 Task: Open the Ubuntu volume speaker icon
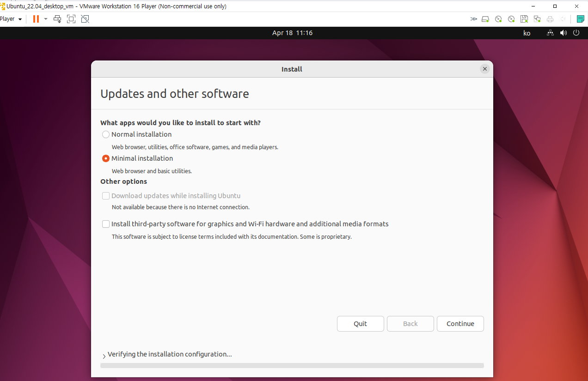[563, 33]
